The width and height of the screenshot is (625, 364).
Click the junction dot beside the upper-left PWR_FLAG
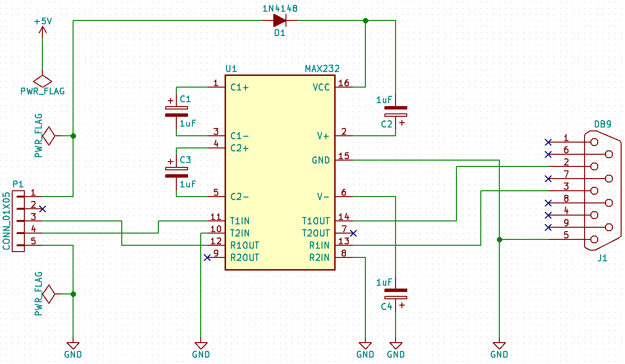point(73,136)
